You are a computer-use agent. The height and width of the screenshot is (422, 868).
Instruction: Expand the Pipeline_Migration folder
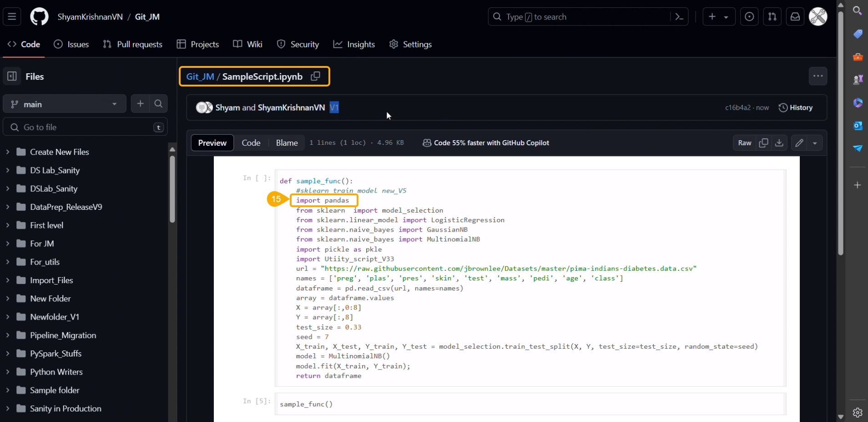tap(8, 335)
